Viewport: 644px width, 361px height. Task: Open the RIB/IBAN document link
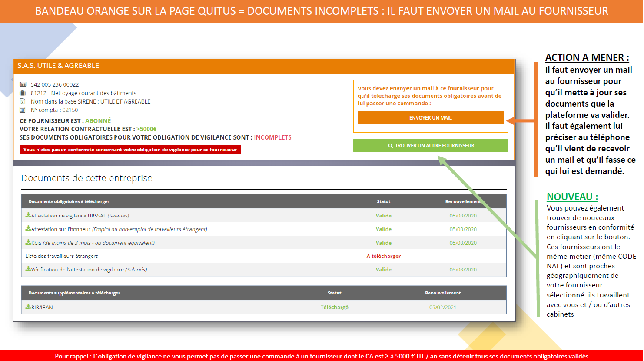pos(42,307)
